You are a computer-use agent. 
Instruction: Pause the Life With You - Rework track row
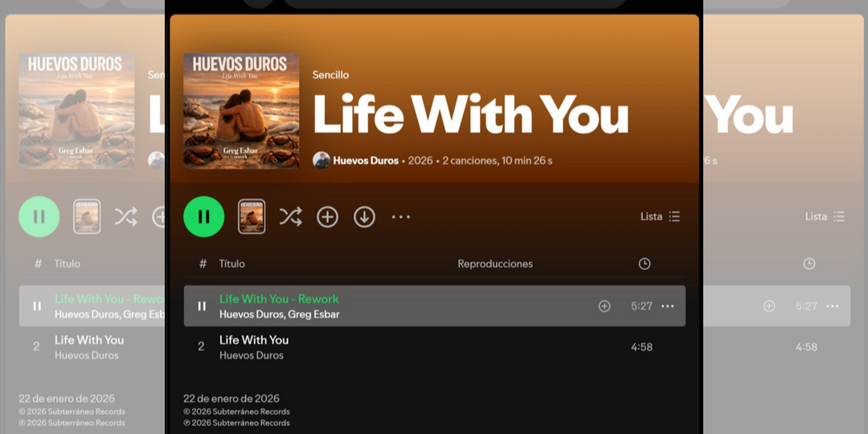click(x=202, y=306)
